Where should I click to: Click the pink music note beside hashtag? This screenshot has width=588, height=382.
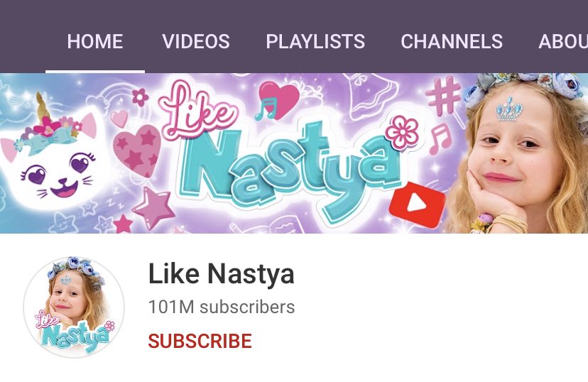pos(440,139)
